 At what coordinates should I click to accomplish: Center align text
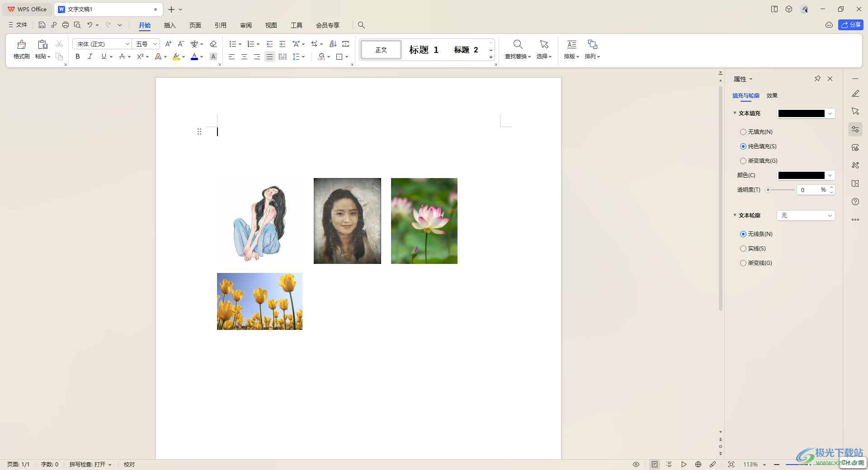tap(244, 56)
